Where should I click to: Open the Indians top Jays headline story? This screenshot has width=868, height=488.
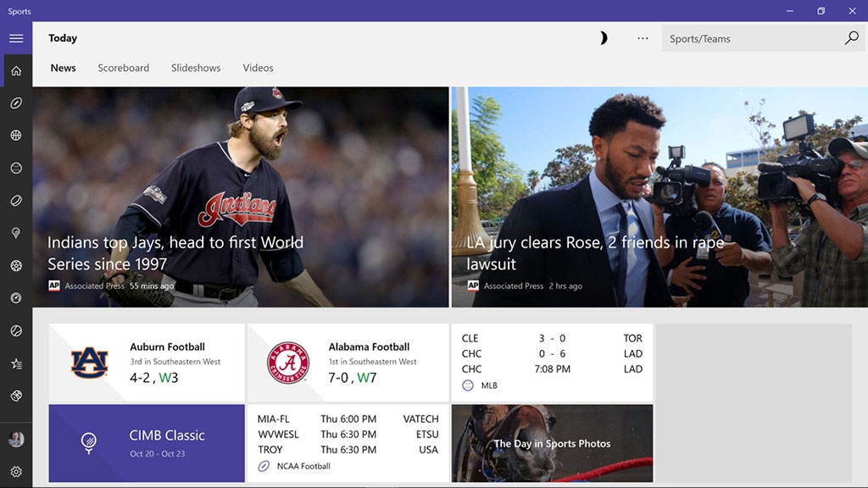pos(175,252)
